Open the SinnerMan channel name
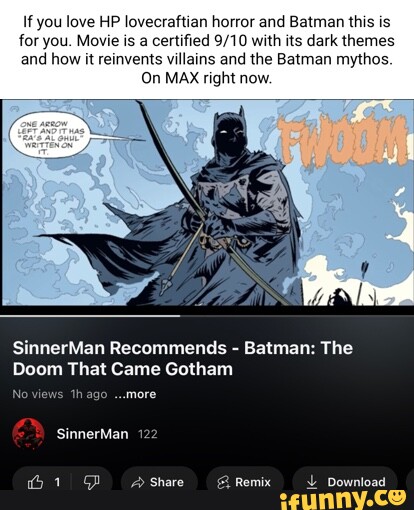 pos(92,434)
